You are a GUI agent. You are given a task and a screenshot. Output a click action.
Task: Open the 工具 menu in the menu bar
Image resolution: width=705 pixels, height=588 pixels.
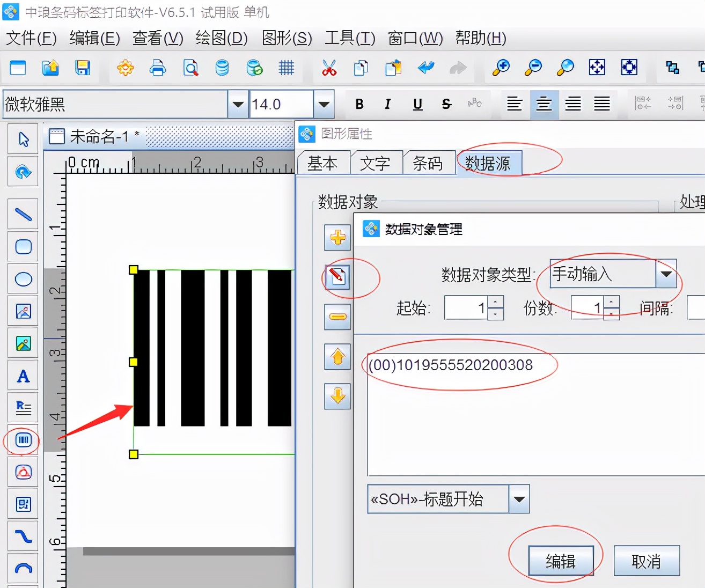click(x=349, y=38)
